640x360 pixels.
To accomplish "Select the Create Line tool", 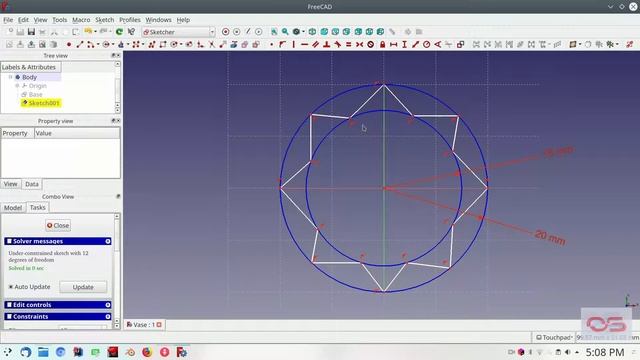I will coord(80,44).
